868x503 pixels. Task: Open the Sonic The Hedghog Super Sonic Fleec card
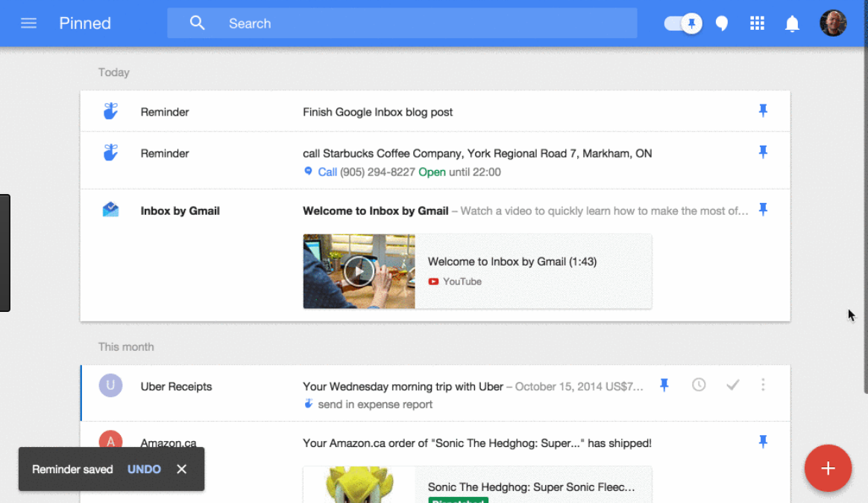[x=477, y=485]
